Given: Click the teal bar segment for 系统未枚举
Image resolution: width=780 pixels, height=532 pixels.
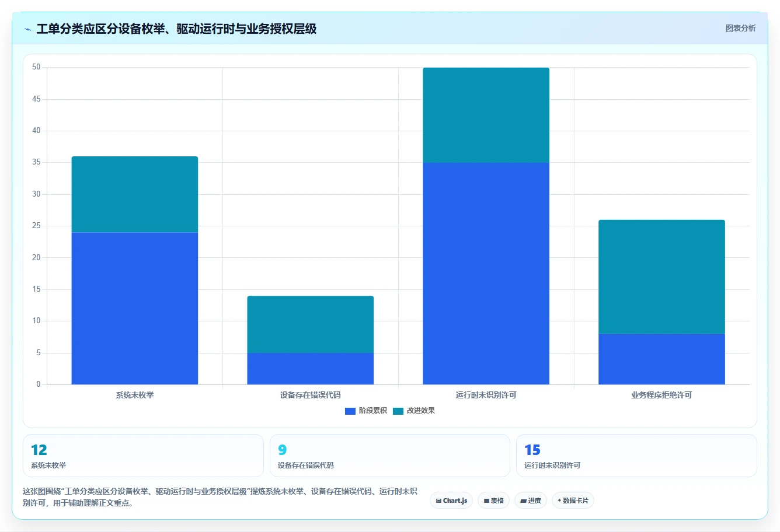Looking at the screenshot, I should (135, 194).
